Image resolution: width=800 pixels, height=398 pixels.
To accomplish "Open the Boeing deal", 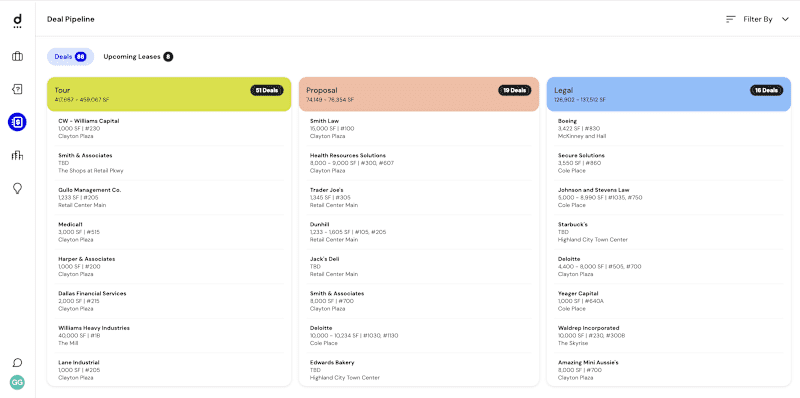I will pyautogui.click(x=670, y=129).
